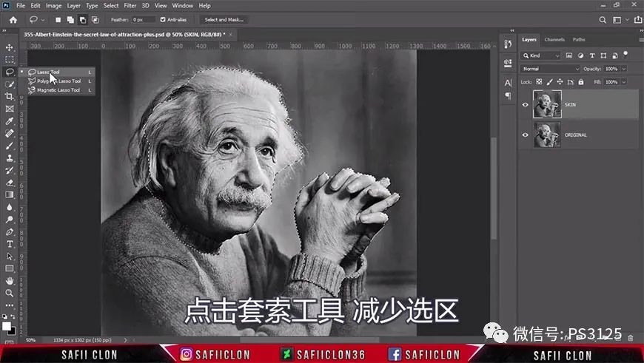Toggle Lock All padlock icon
644x363 pixels.
[581, 82]
